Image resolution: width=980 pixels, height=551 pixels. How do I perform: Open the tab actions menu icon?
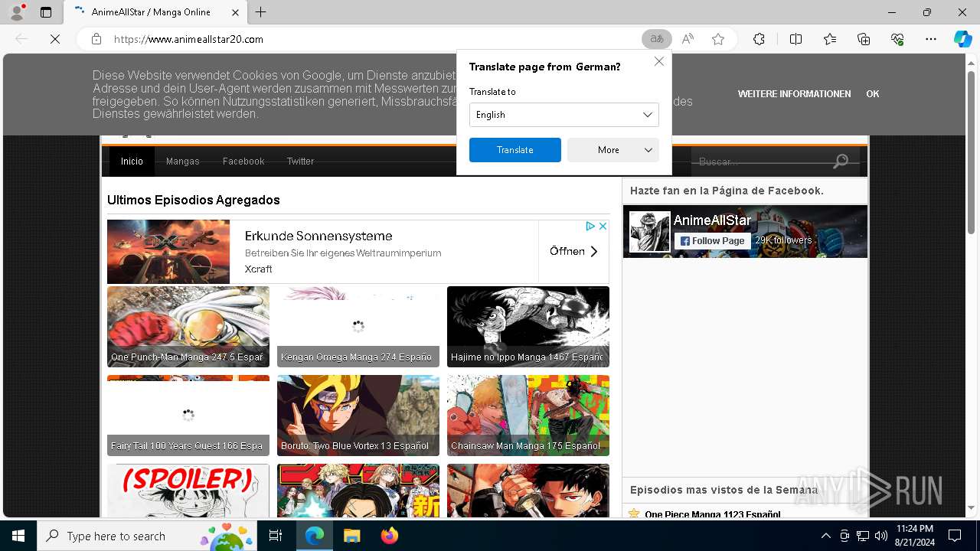tap(46, 12)
